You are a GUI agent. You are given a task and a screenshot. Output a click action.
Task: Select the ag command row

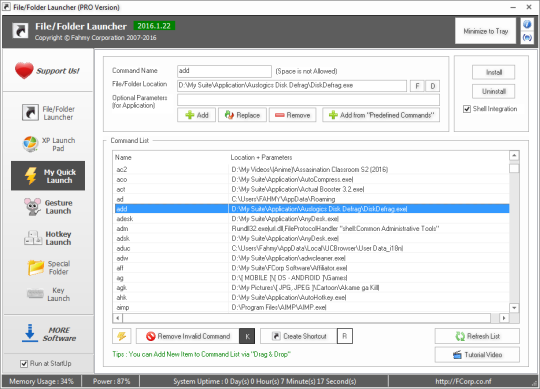coord(312,278)
